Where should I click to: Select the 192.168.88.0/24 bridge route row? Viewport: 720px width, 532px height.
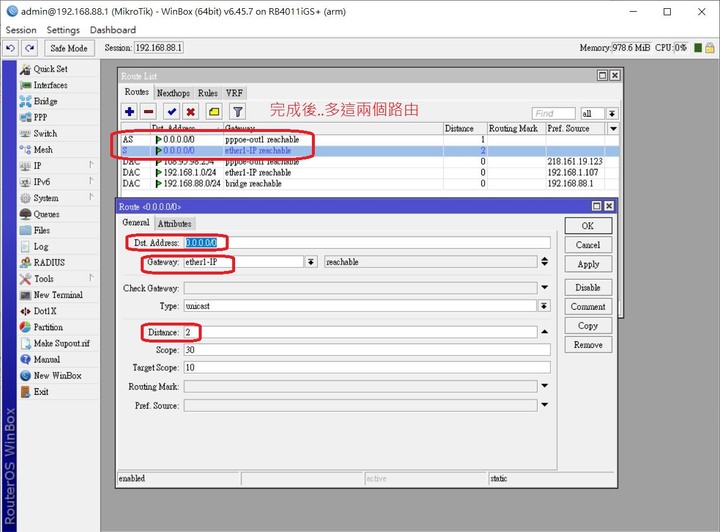(370, 184)
